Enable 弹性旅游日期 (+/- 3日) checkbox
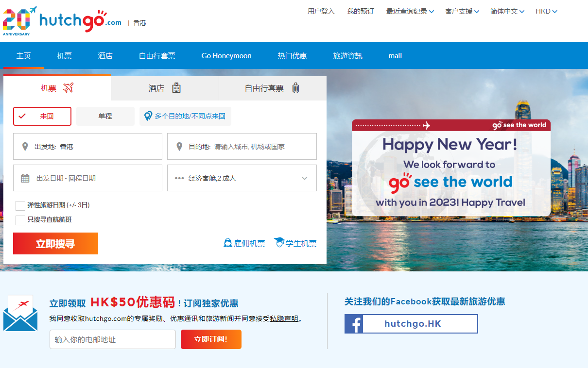 pyautogui.click(x=20, y=205)
